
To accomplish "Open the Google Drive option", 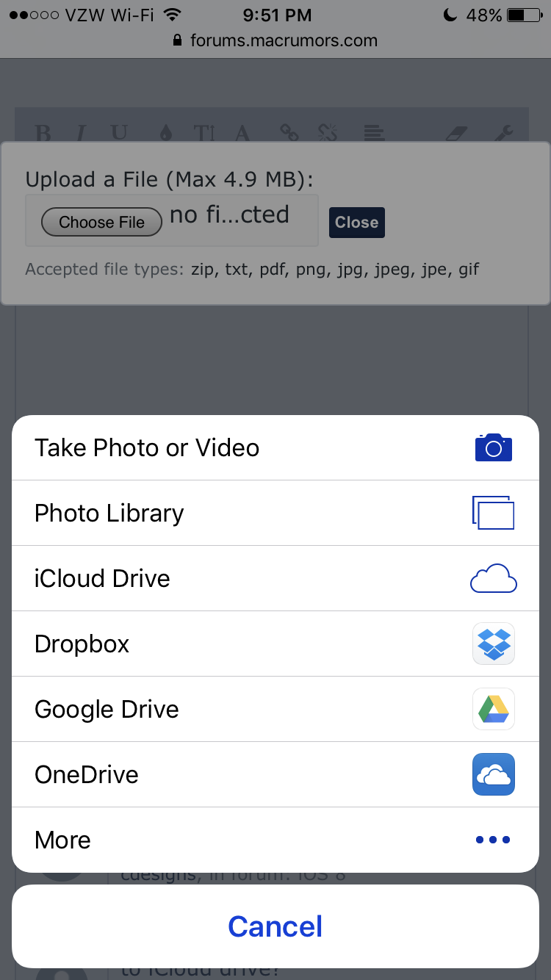I will click(x=275, y=709).
